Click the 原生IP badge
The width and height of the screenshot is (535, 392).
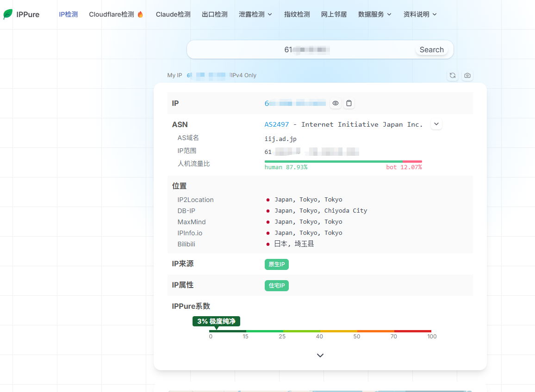point(277,264)
